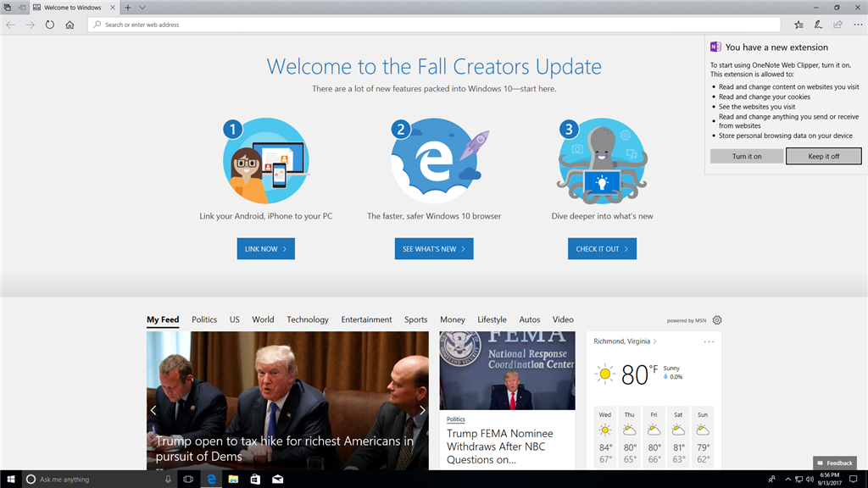Viewport: 868px width, 488px height.
Task: Open the Video feed tab
Action: pos(563,319)
